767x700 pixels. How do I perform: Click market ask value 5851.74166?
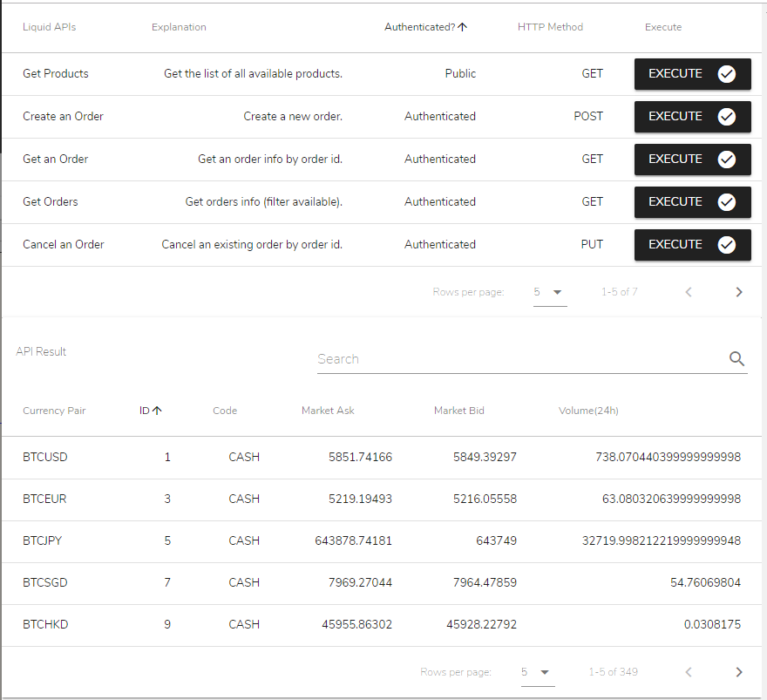coord(361,457)
